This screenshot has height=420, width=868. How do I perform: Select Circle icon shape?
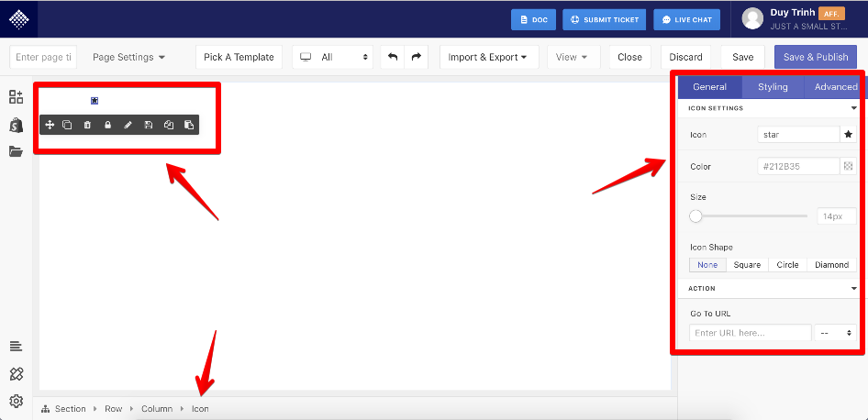pyautogui.click(x=787, y=265)
